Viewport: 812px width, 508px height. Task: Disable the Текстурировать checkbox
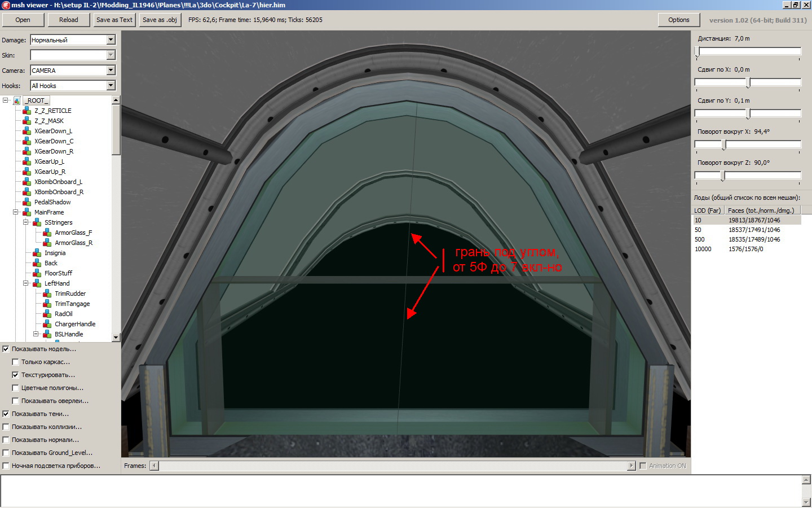[x=15, y=375]
